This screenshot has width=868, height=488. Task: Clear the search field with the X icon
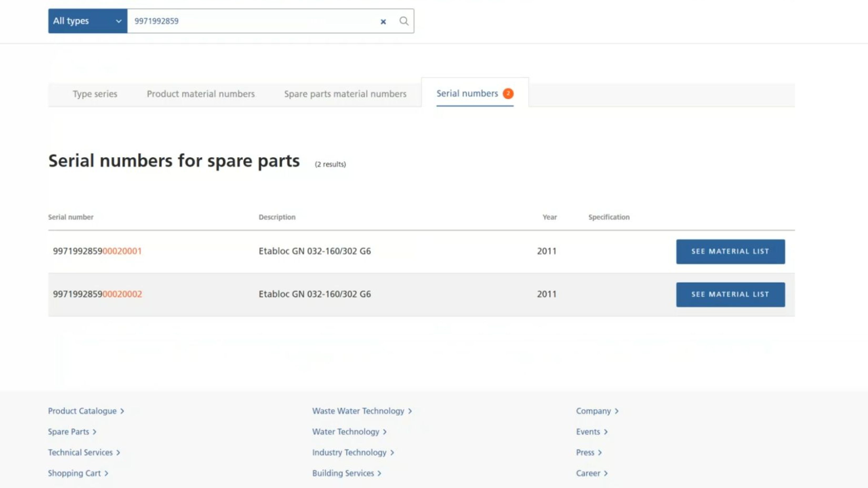tap(383, 21)
